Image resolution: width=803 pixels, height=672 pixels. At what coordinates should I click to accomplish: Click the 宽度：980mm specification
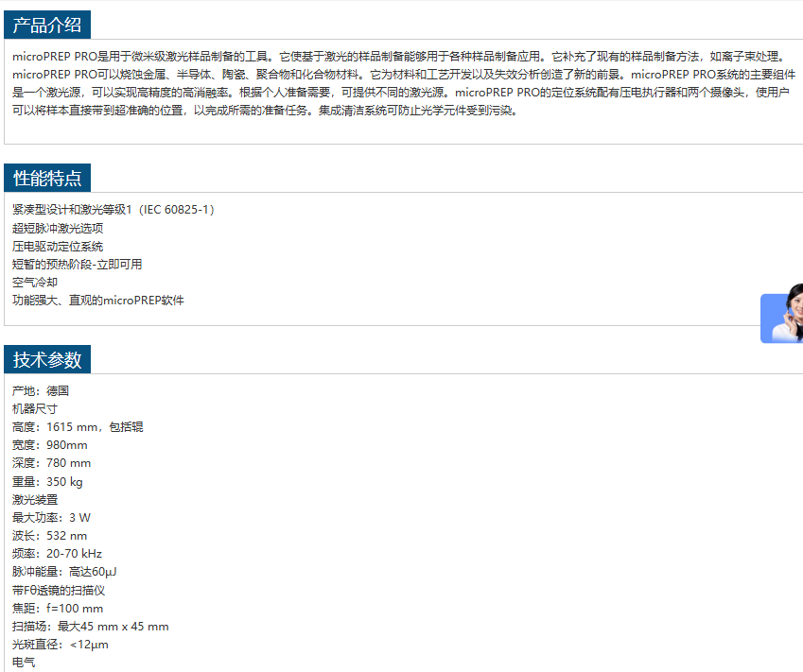pos(50,445)
